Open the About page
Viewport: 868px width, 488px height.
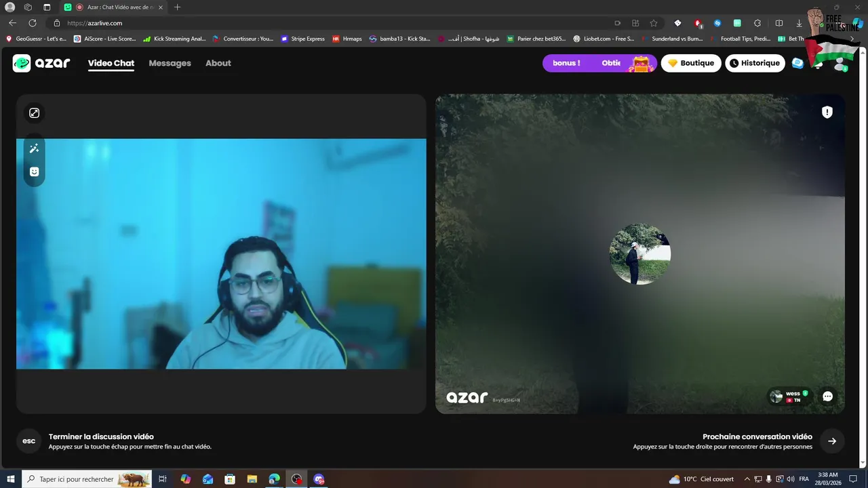(218, 63)
